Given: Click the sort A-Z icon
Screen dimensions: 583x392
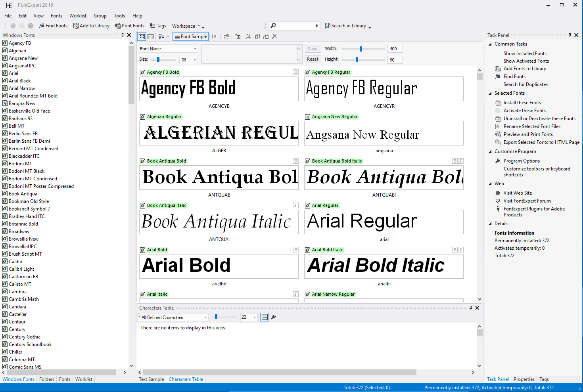Looking at the screenshot, I should 161,36.
